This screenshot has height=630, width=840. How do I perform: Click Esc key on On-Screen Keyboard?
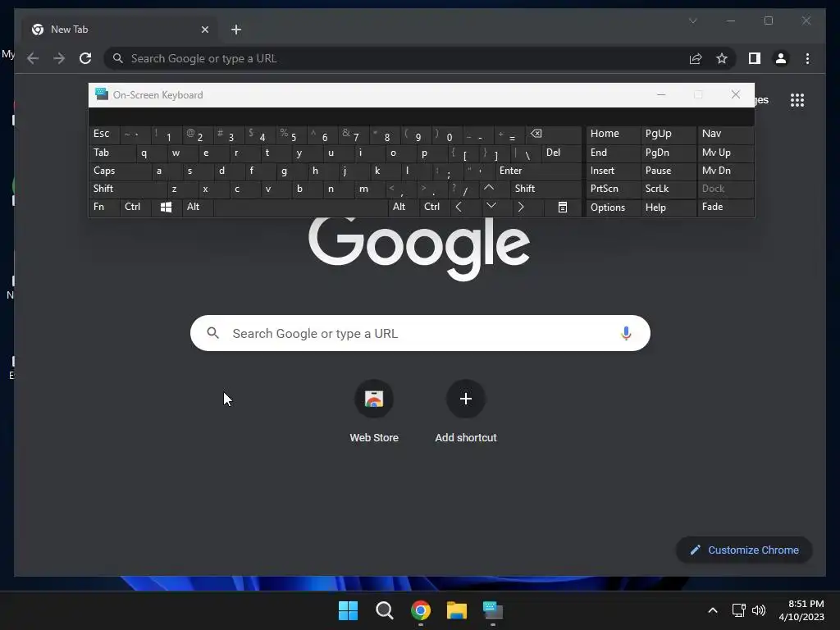[104, 134]
